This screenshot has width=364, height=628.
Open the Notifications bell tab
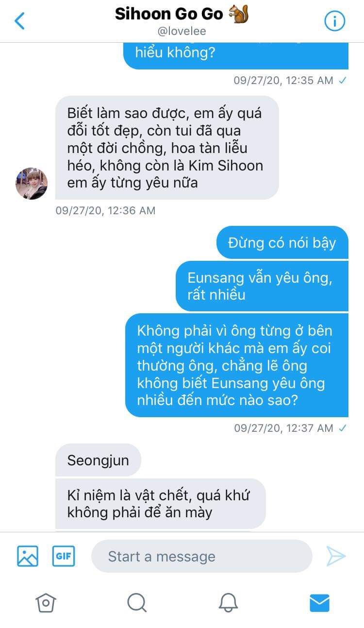coord(228,603)
